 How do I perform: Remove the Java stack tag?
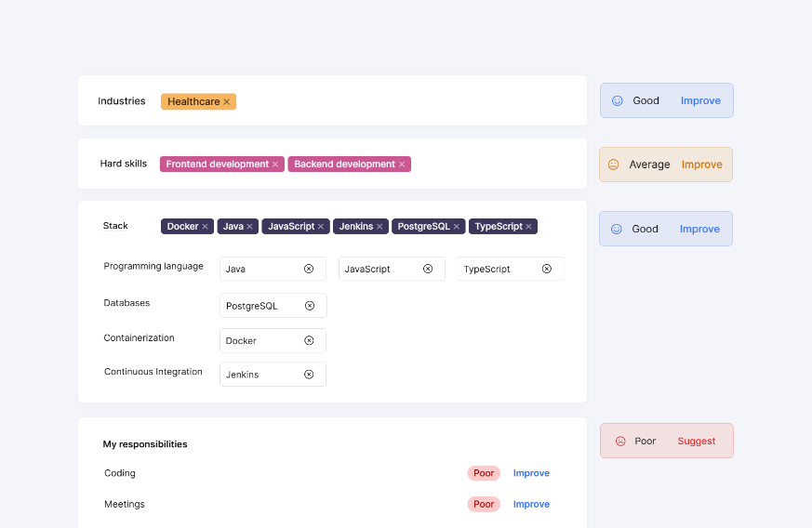249,227
